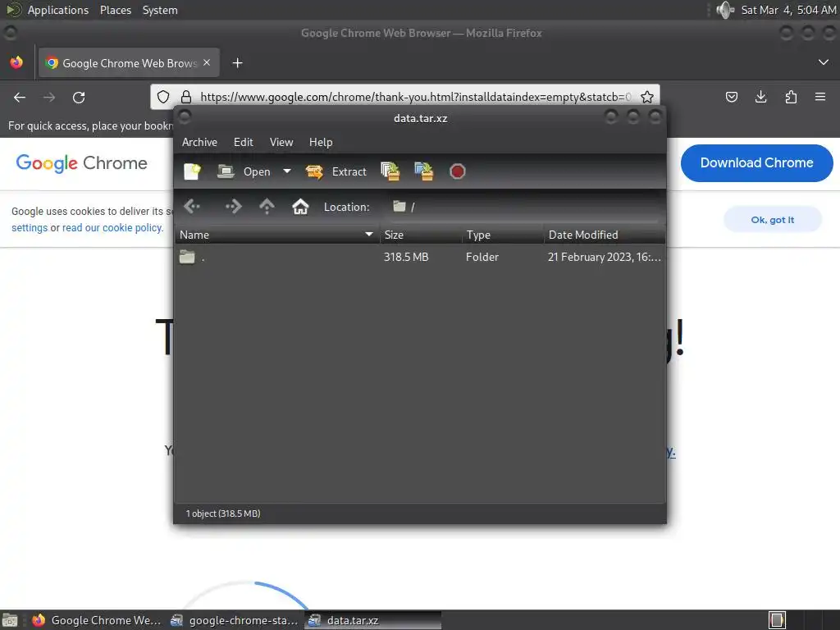Sort by the Size column header
This screenshot has width=840, height=630.
[421, 235]
